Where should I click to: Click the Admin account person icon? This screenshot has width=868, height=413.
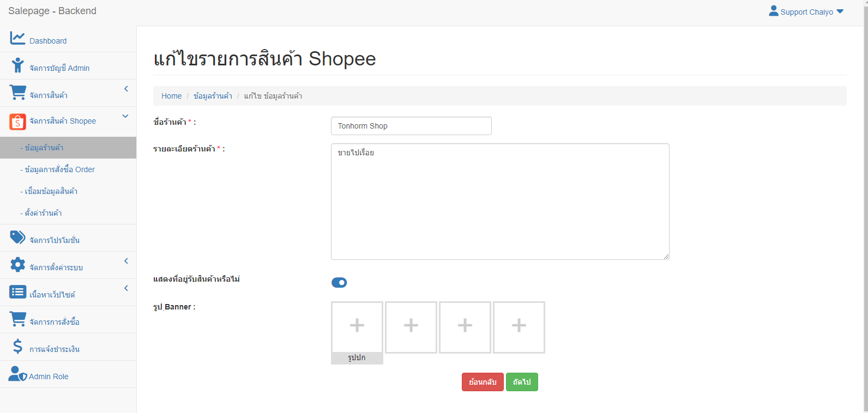pos(17,65)
